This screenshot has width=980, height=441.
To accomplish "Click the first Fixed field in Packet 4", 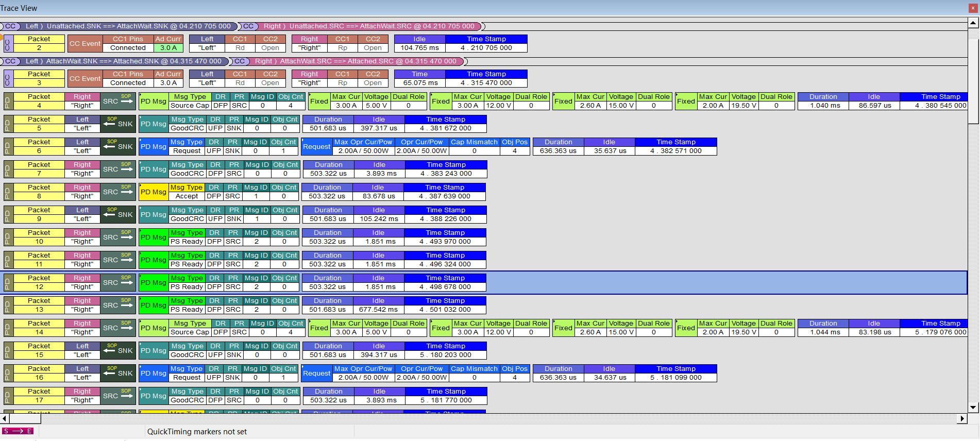I will (319, 101).
